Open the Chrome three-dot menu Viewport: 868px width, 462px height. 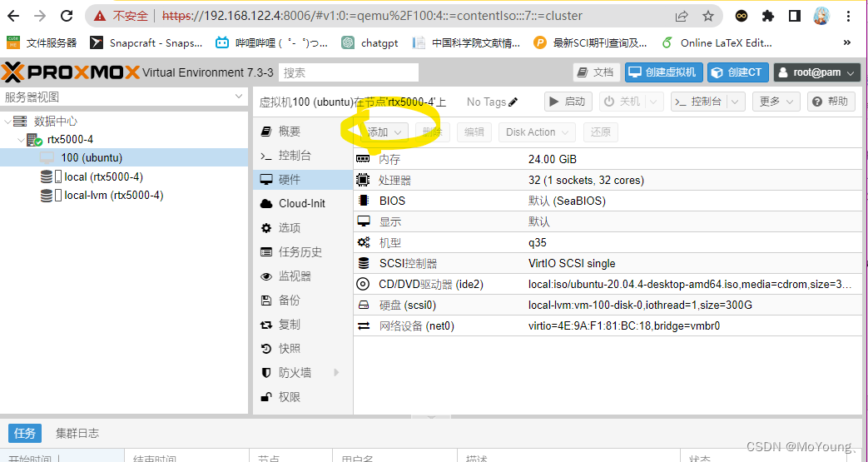(848, 16)
